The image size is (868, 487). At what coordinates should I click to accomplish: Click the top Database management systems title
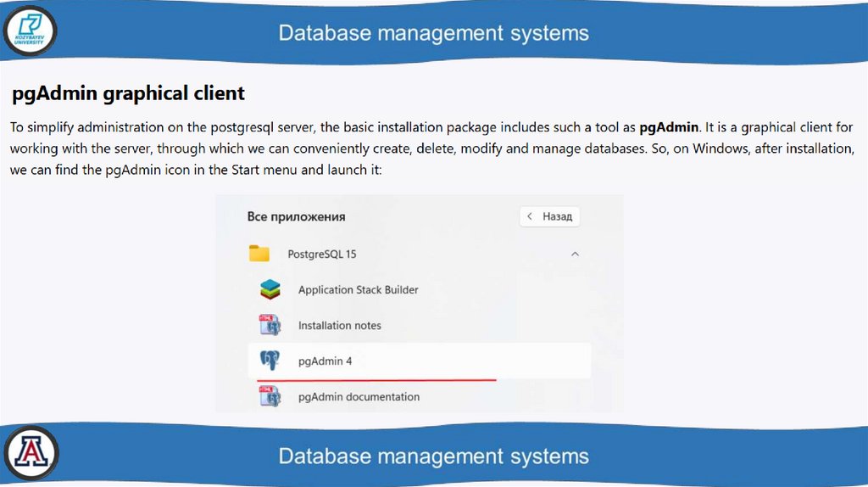pos(433,33)
